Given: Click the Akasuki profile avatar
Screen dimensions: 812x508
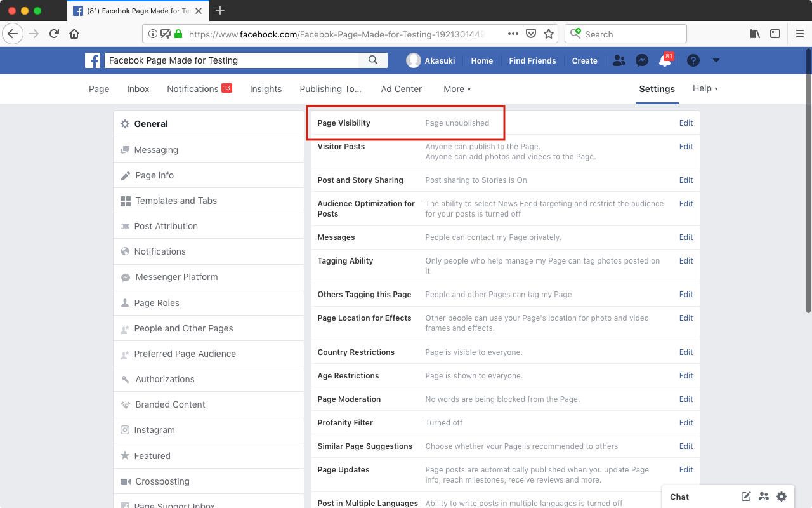Looking at the screenshot, I should (x=414, y=60).
